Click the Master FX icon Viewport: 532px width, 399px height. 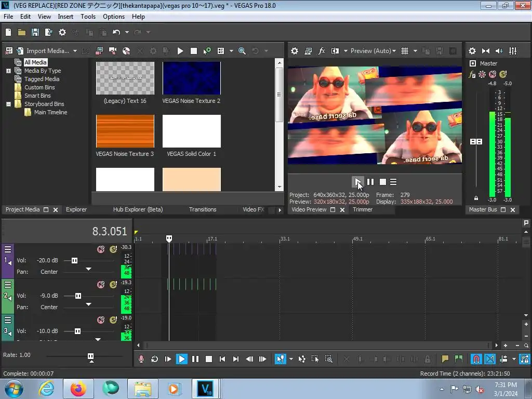pos(472,74)
